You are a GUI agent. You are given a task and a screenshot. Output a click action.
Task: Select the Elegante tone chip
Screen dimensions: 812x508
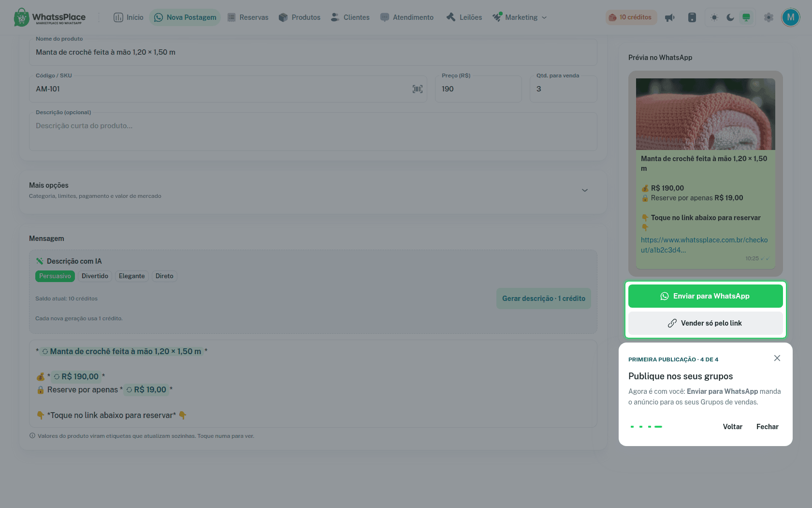point(132,276)
